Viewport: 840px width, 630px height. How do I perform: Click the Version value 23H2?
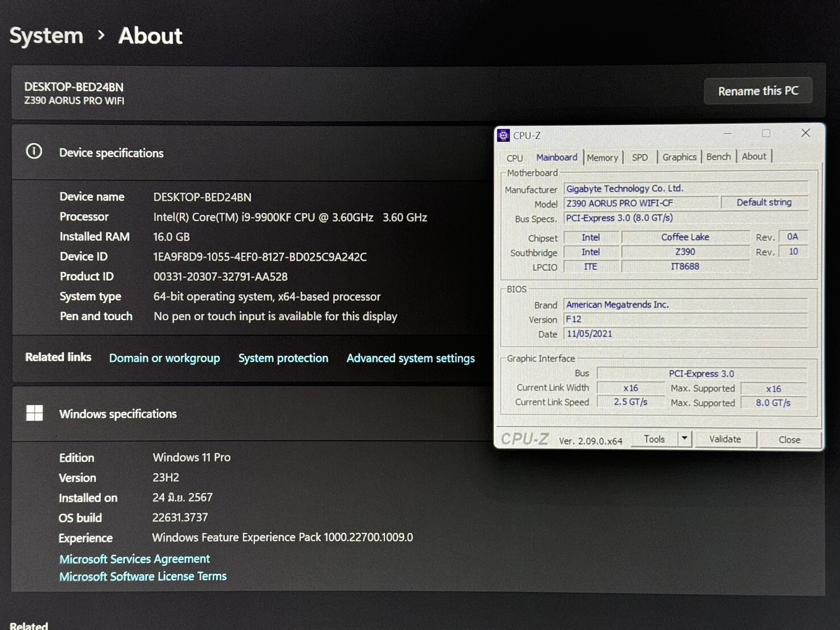tap(165, 478)
